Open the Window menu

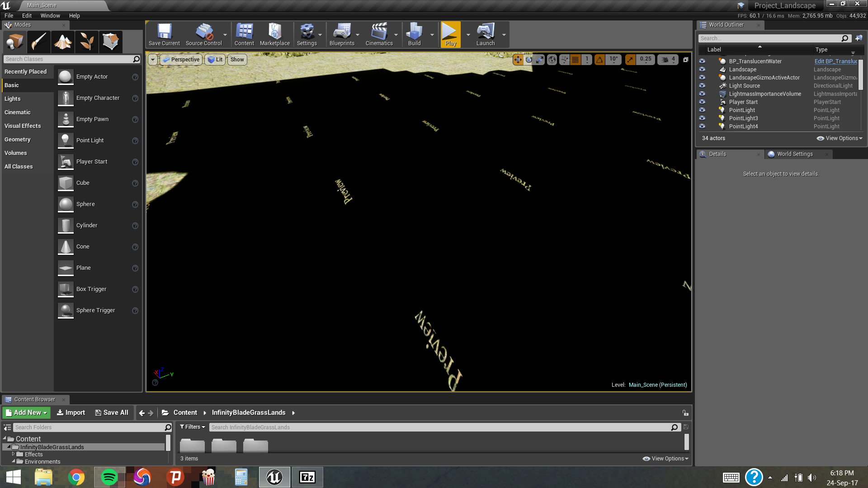tap(50, 15)
